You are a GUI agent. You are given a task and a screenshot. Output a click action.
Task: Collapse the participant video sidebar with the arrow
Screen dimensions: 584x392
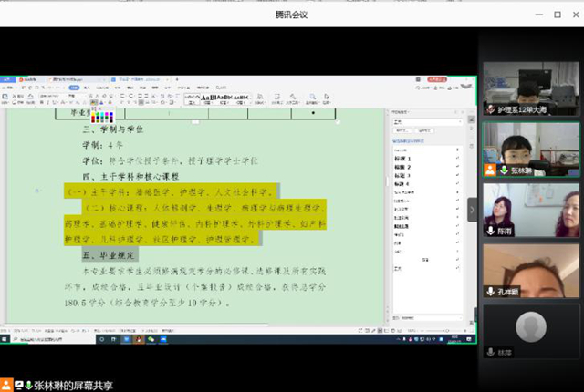[x=473, y=209]
